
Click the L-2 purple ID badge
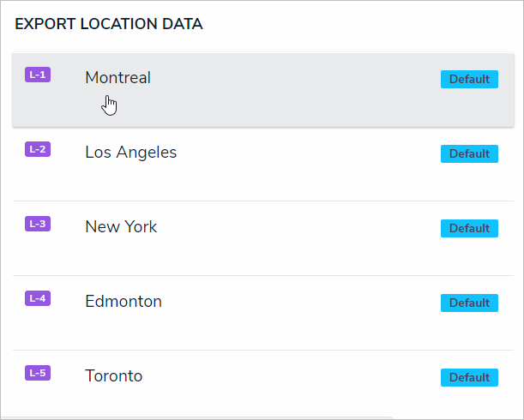click(38, 149)
